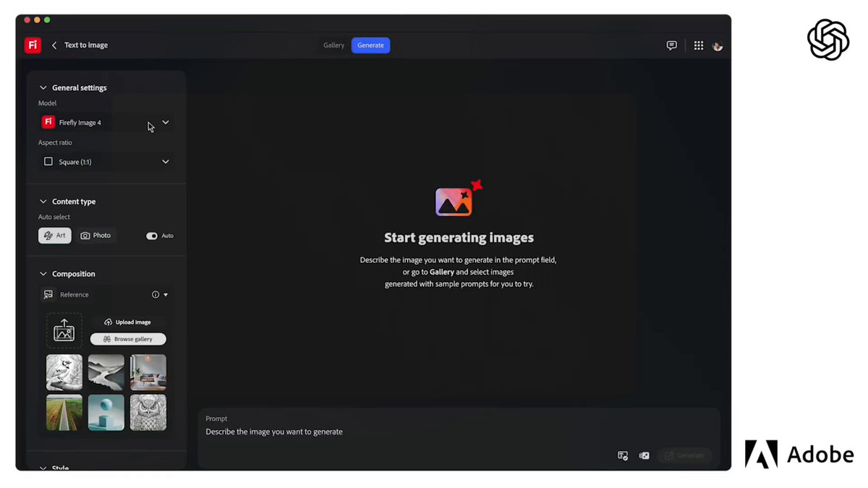This screenshot has height=488, width=868.
Task: Click the Composition reference image icon
Action: tap(48, 295)
